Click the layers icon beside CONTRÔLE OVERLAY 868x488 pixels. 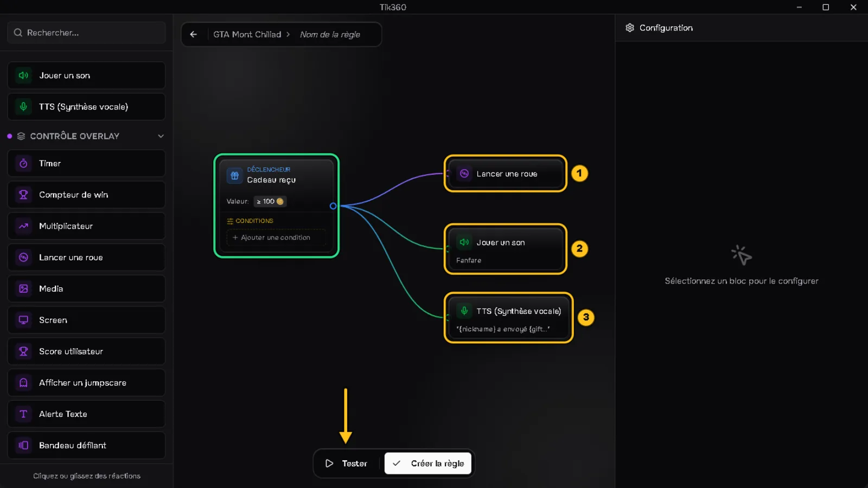(21, 136)
